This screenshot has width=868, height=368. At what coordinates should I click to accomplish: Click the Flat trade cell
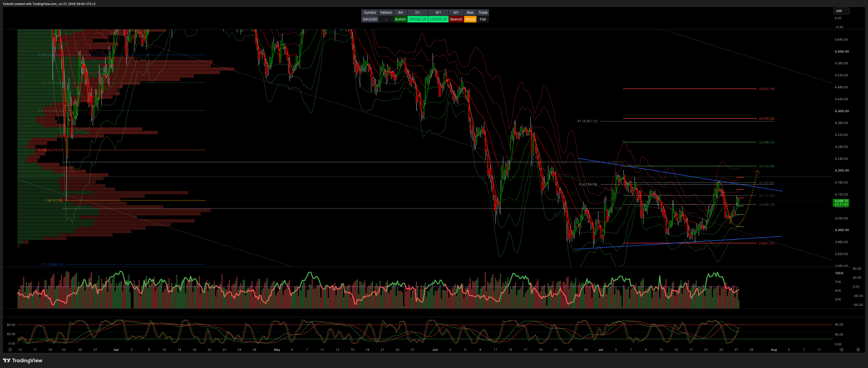[x=483, y=19]
